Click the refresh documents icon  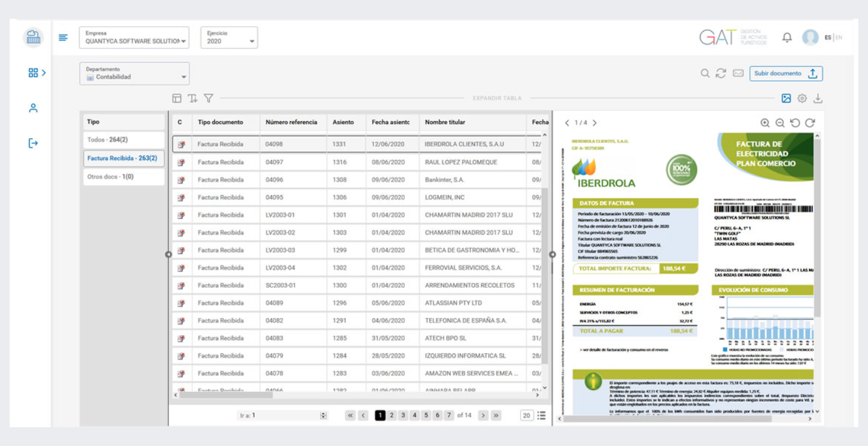[721, 73]
